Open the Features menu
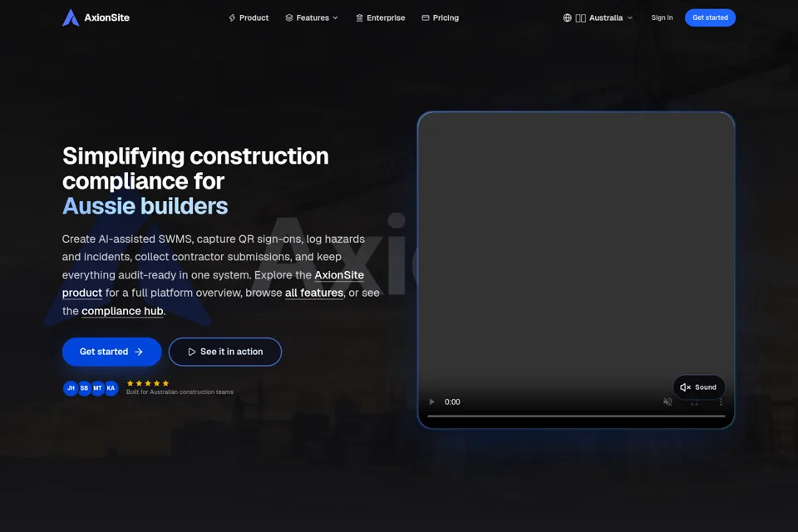The image size is (798, 532). 312,17
